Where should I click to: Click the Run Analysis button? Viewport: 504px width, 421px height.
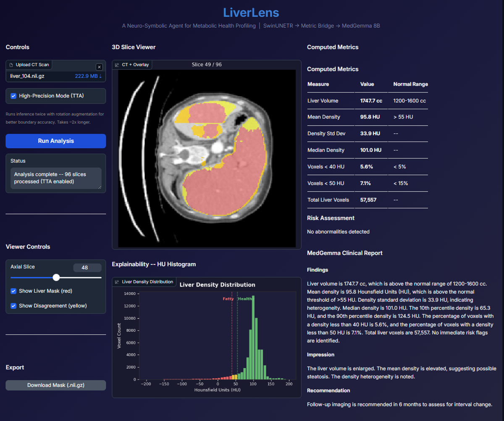(56, 141)
